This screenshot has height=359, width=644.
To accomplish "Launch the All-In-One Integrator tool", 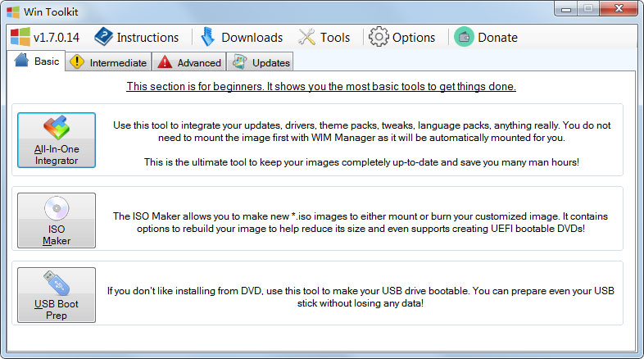I will click(57, 140).
